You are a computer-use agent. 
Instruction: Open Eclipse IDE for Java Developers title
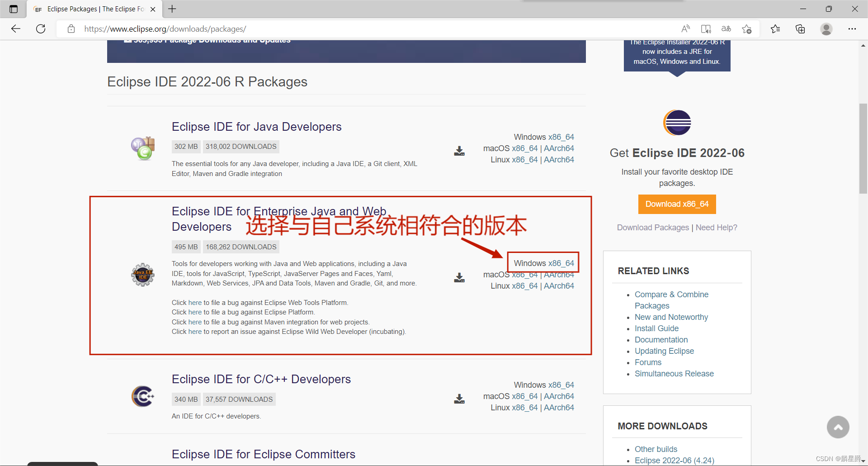pyautogui.click(x=256, y=127)
